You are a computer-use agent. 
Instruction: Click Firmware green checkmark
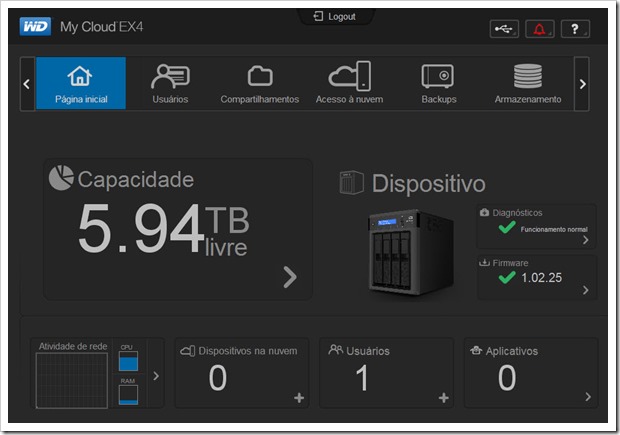[507, 277]
